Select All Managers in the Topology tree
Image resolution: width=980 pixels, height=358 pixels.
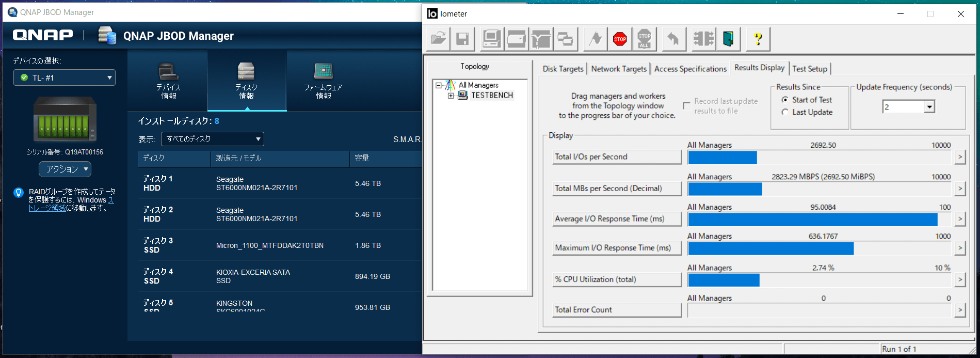pyautogui.click(x=478, y=85)
